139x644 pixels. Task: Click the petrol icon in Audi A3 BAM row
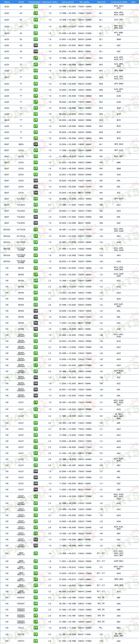(36, 39)
